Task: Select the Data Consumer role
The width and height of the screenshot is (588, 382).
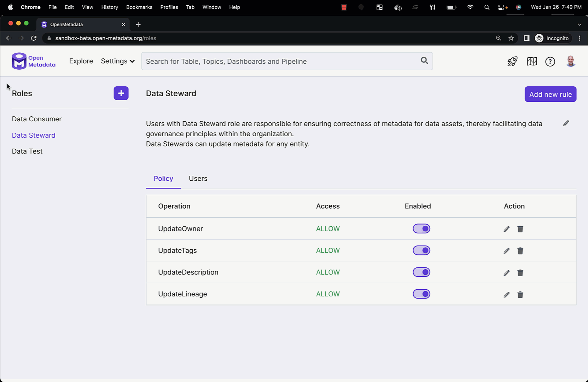Action: (37, 119)
